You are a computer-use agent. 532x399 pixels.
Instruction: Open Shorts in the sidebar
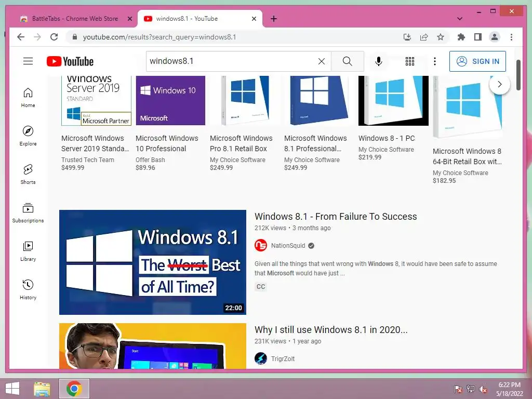coord(28,175)
